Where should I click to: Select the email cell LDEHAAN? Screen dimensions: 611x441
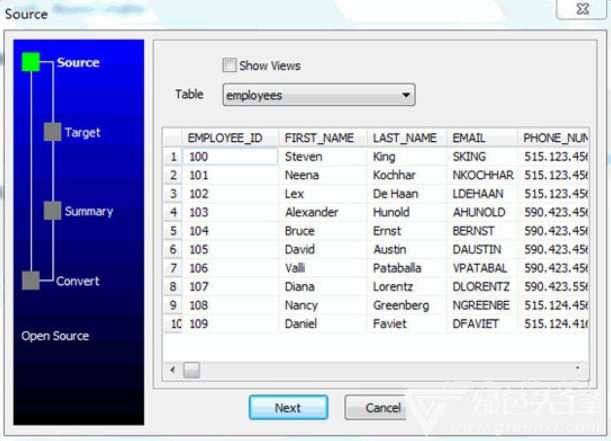click(x=482, y=194)
